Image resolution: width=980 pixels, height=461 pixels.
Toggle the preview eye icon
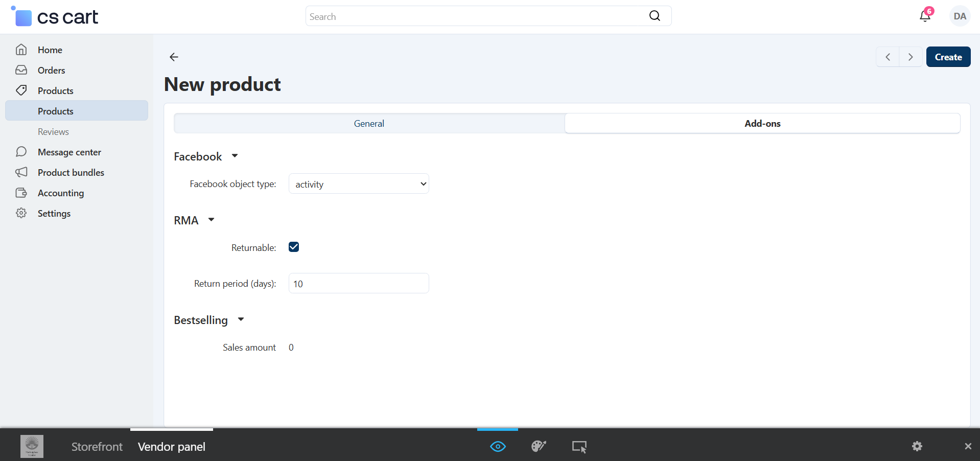point(498,446)
